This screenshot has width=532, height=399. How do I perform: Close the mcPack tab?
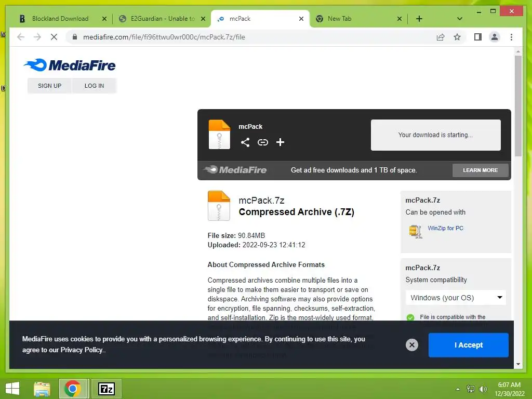(x=301, y=19)
